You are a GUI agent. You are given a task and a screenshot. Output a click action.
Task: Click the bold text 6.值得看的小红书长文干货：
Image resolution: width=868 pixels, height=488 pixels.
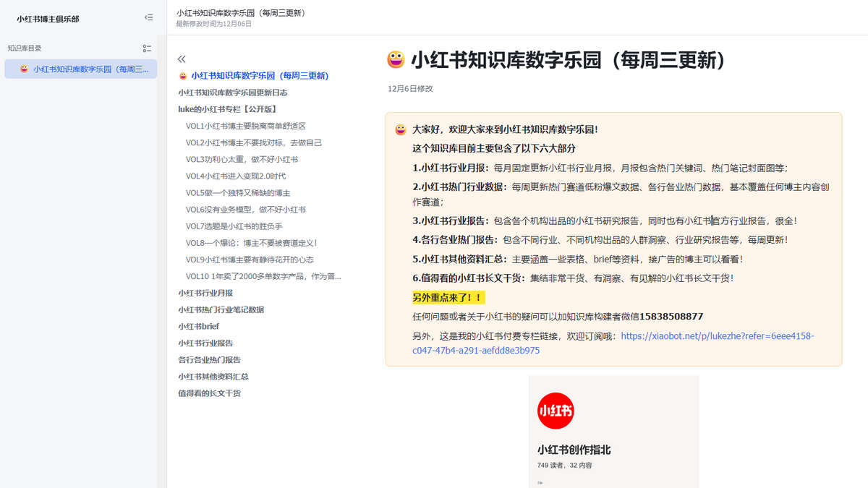[470, 278]
